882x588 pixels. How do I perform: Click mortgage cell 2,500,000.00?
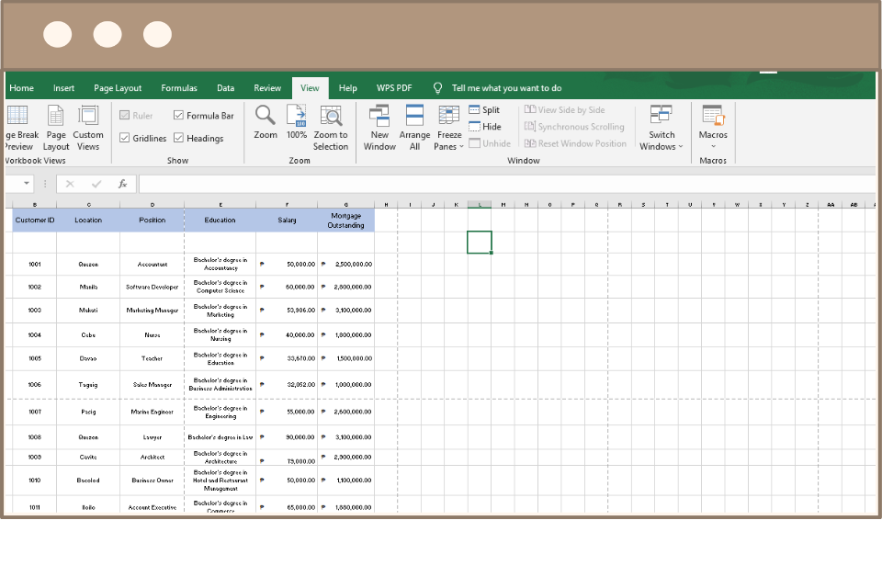point(346,264)
